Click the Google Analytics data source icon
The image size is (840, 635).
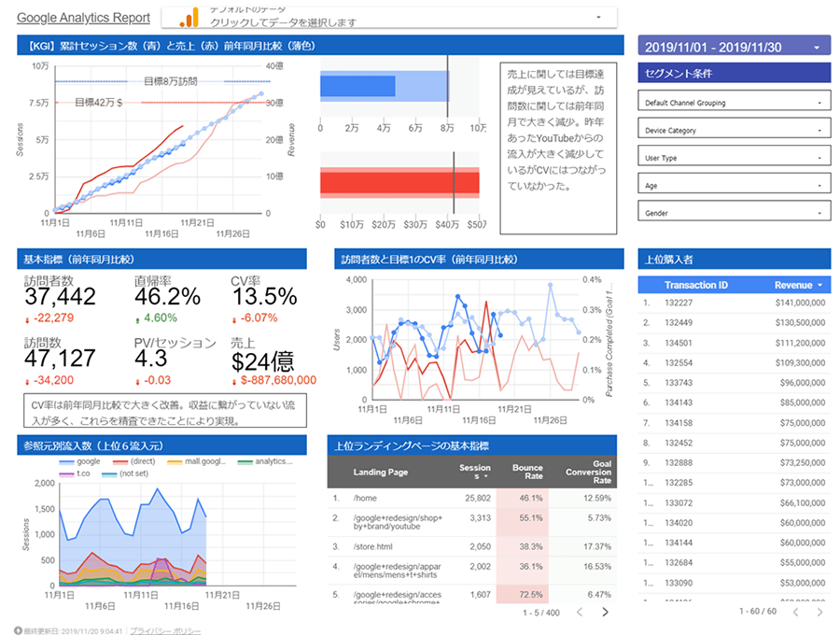[x=189, y=17]
